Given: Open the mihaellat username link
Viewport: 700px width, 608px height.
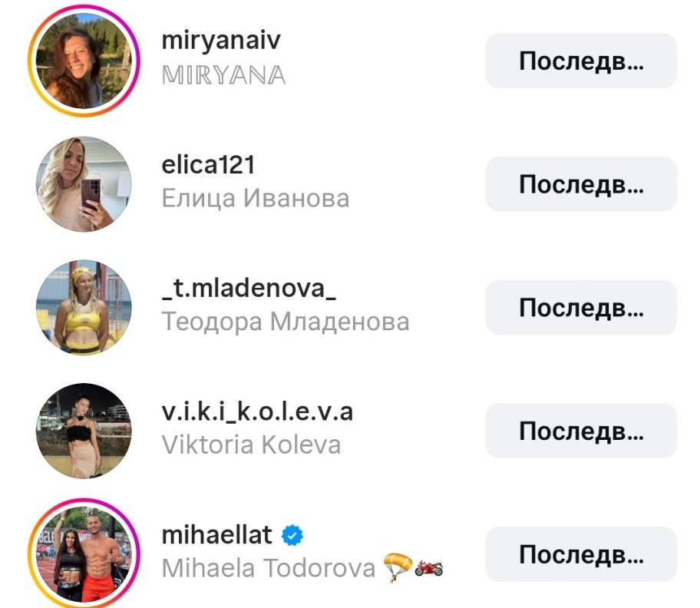Looking at the screenshot, I should [x=217, y=535].
